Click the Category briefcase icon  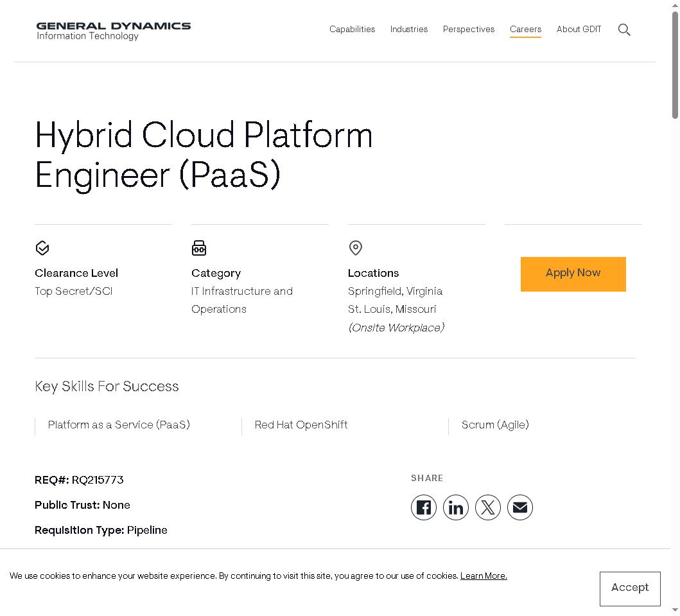(199, 248)
